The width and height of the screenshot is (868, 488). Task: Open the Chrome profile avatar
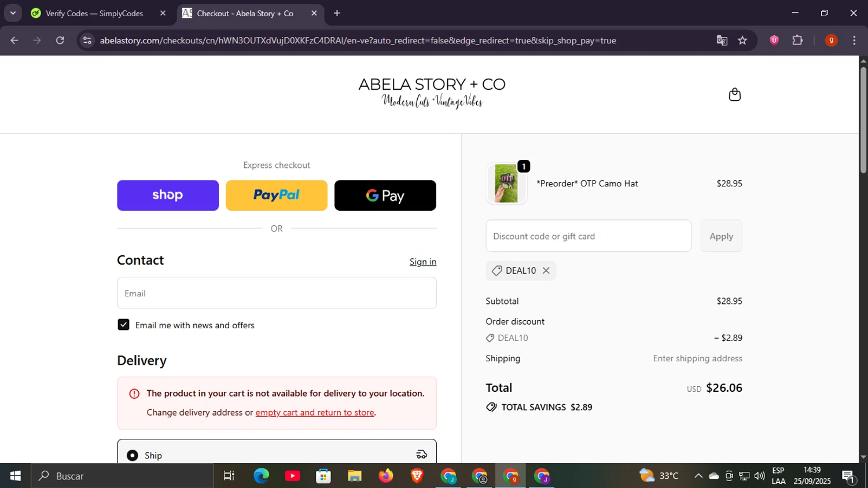pos(832,41)
